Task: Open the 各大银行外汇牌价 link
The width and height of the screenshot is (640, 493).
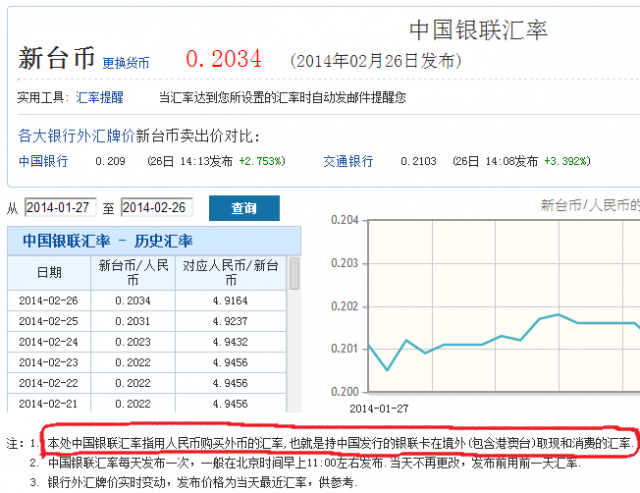Action: [x=76, y=135]
